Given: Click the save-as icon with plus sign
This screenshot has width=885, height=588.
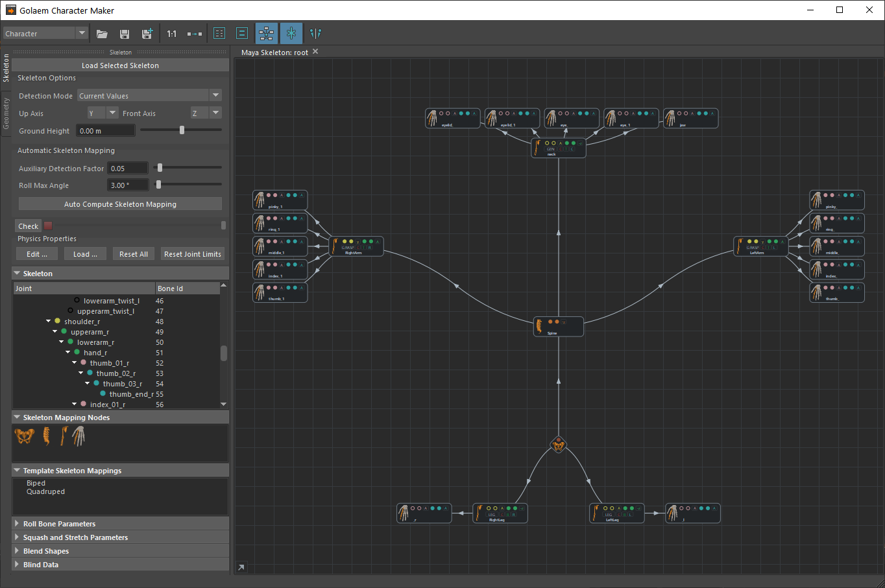Looking at the screenshot, I should click(x=147, y=34).
